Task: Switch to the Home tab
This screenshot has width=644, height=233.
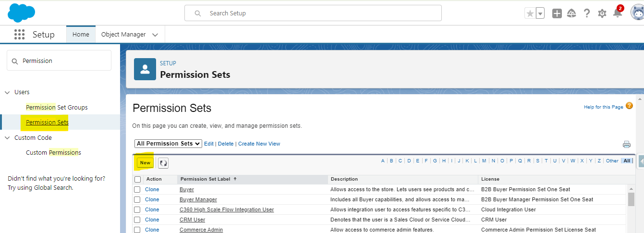Action: point(81,35)
